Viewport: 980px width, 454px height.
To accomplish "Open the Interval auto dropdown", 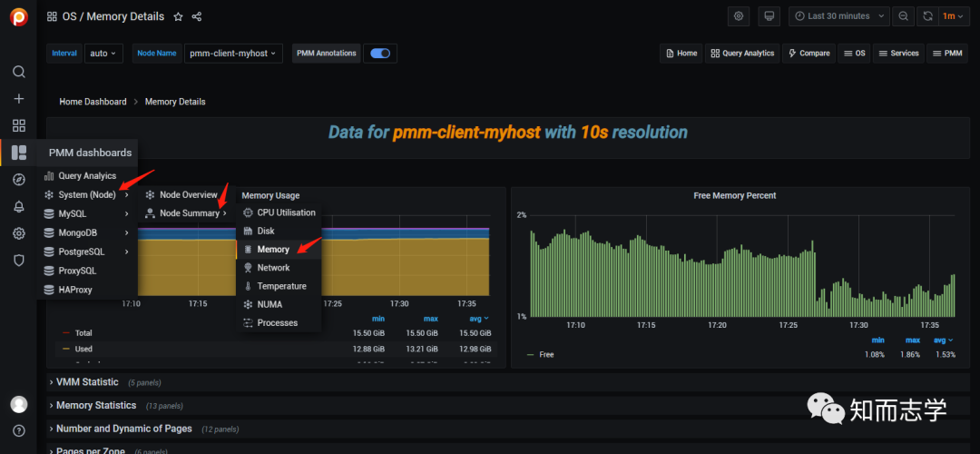I will pyautogui.click(x=103, y=54).
